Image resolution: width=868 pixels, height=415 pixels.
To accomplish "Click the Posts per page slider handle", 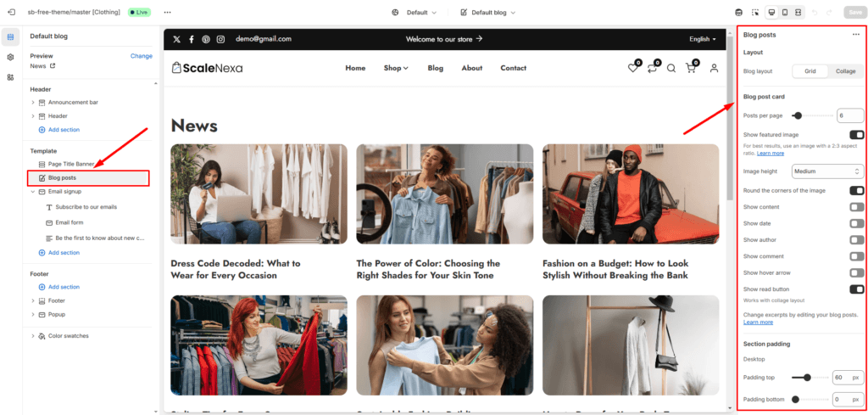I will [x=798, y=115].
